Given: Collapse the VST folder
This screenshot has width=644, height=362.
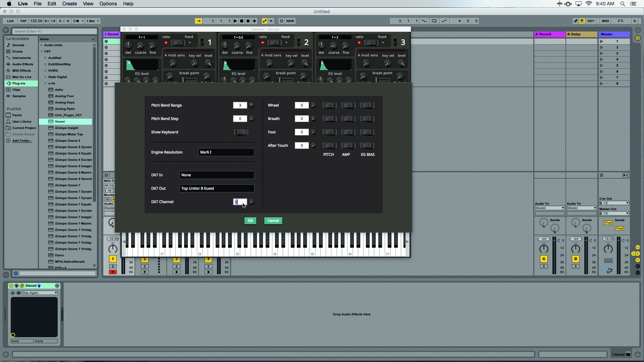Looking at the screenshot, I should [x=42, y=52].
